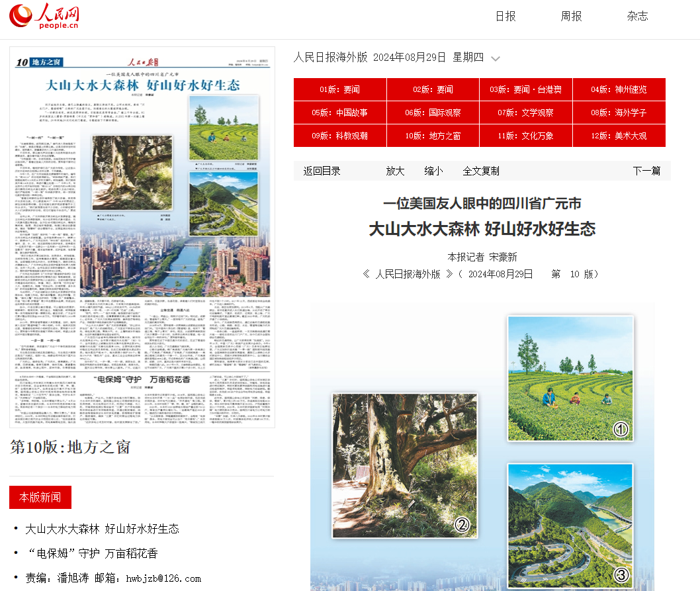Screen dimensions: 700x591
Task: Open the 周报 menu item
Action: (571, 17)
